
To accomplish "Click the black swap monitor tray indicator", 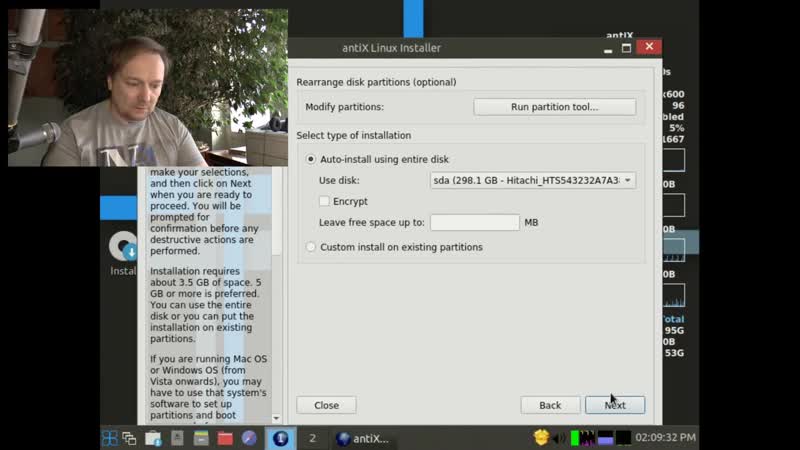I will [623, 438].
